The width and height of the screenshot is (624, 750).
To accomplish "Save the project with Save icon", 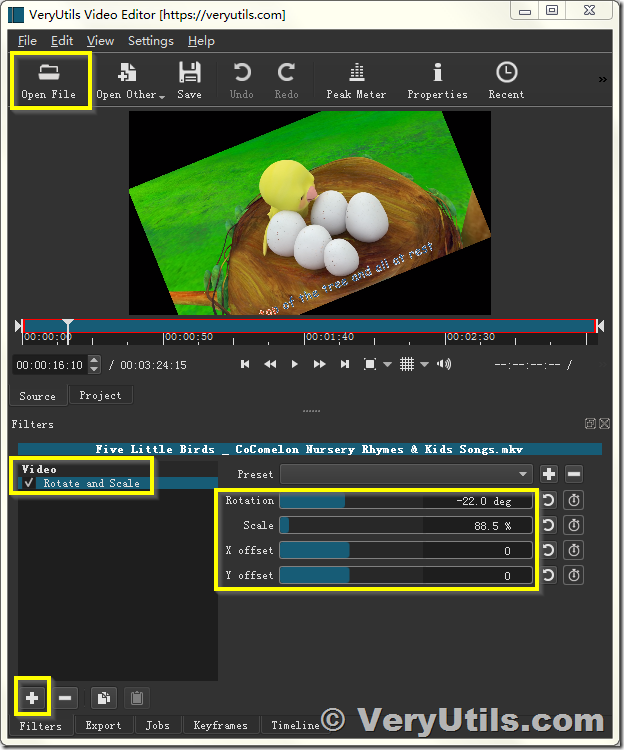I will point(189,80).
